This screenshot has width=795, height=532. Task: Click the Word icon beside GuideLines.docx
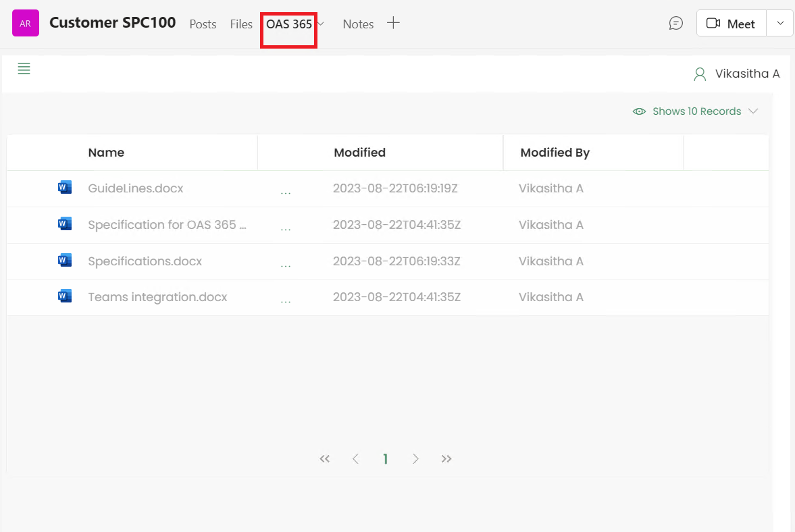point(64,187)
